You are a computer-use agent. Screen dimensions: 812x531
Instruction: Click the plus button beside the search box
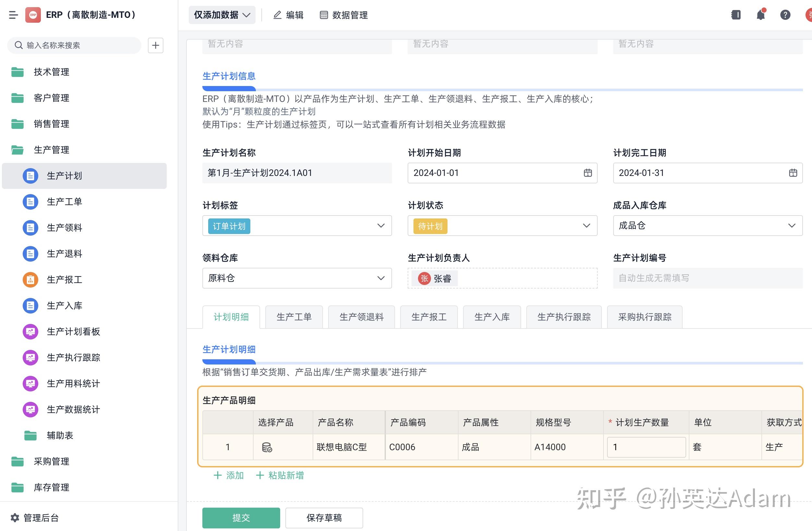(x=156, y=45)
